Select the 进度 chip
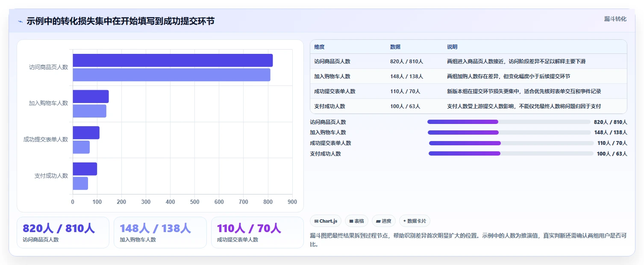This screenshot has width=644, height=265. (x=384, y=221)
